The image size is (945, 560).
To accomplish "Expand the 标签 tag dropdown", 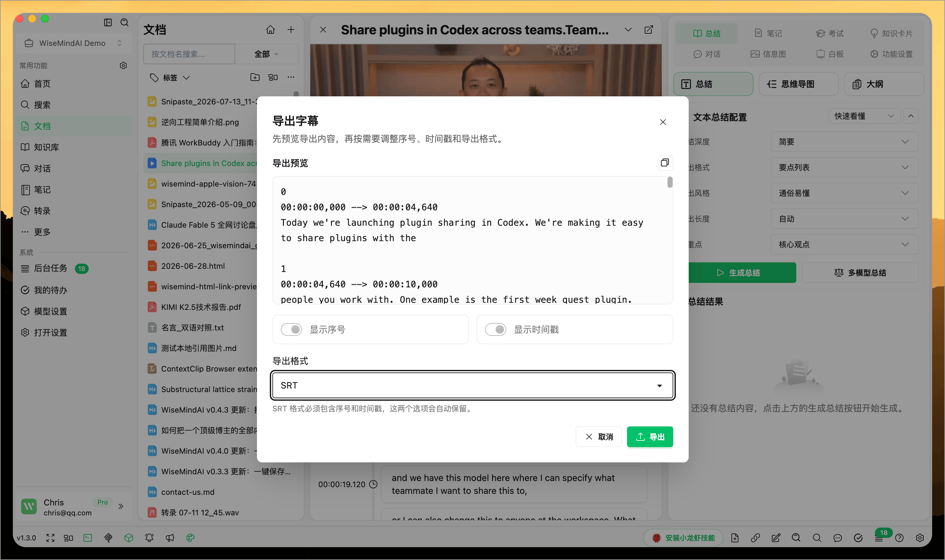I will tap(170, 77).
